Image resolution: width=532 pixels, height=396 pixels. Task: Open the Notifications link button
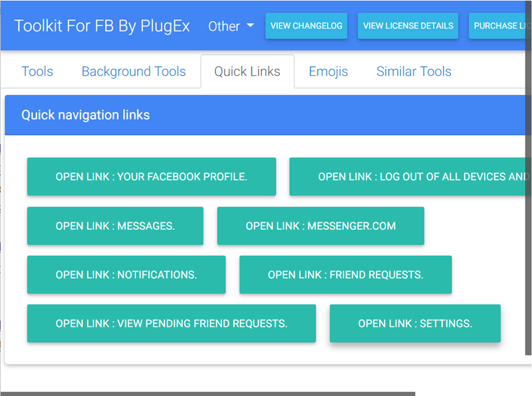(x=126, y=274)
